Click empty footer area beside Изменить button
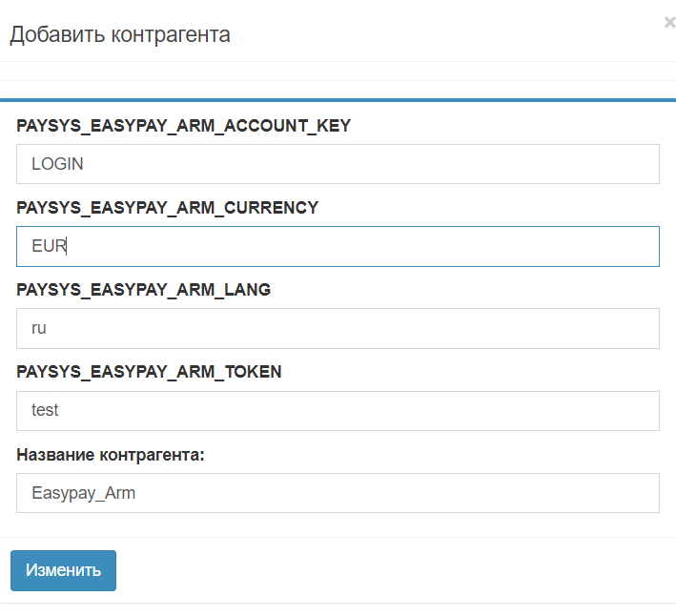Image resolution: width=676 pixels, height=616 pixels. [x=388, y=570]
